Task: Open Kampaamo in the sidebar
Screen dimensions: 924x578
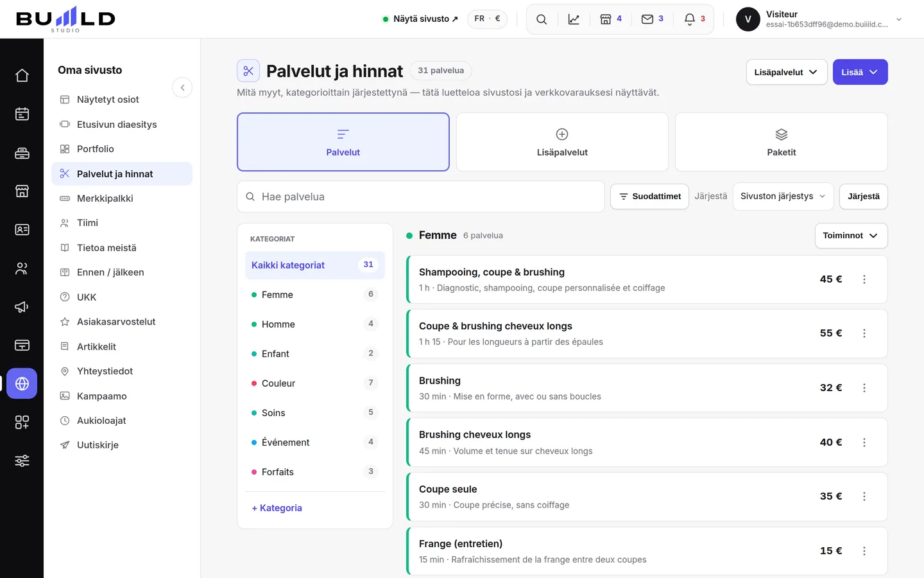Action: tap(122, 396)
